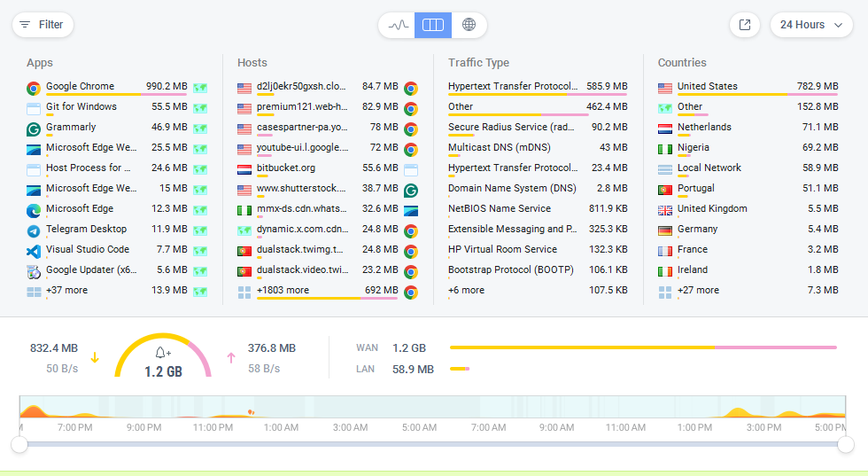
Task: Select the Local Network row
Action: (748, 168)
